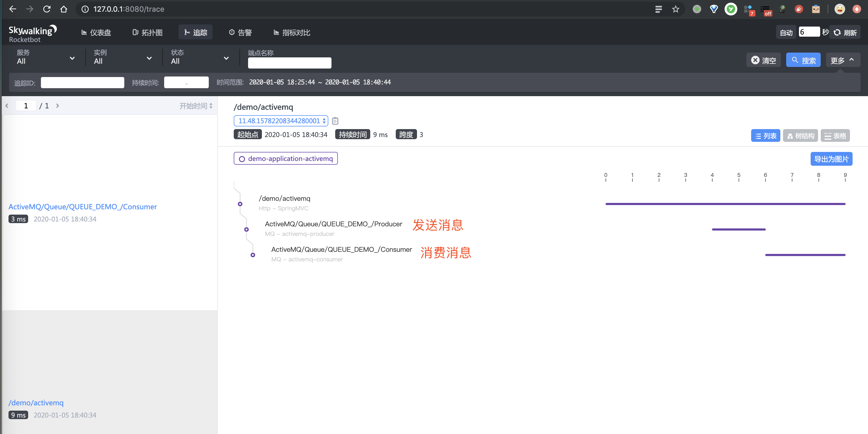Screen dimensions: 868x434
Task: Click the browser home icon
Action: 64,9
